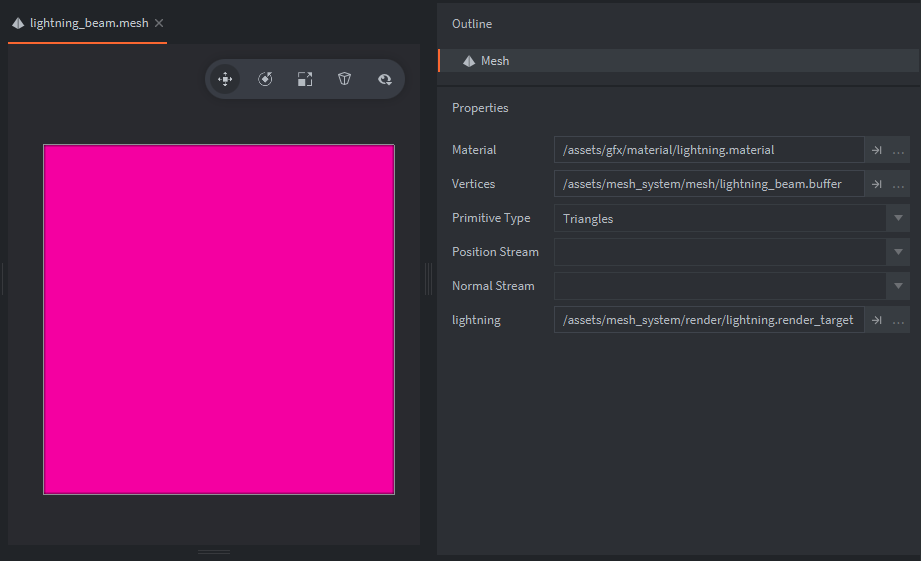Edit the Material path field

708,150
